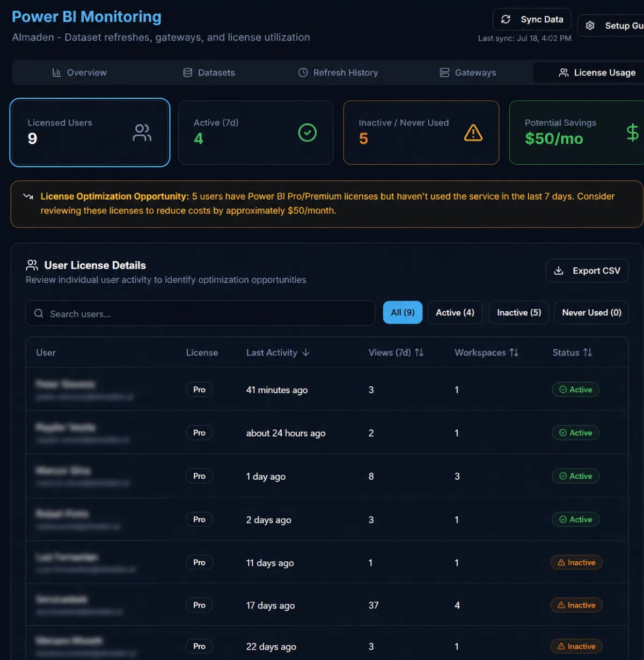Switch to the Datasets tab
Image resolution: width=644 pixels, height=660 pixels.
[x=209, y=72]
